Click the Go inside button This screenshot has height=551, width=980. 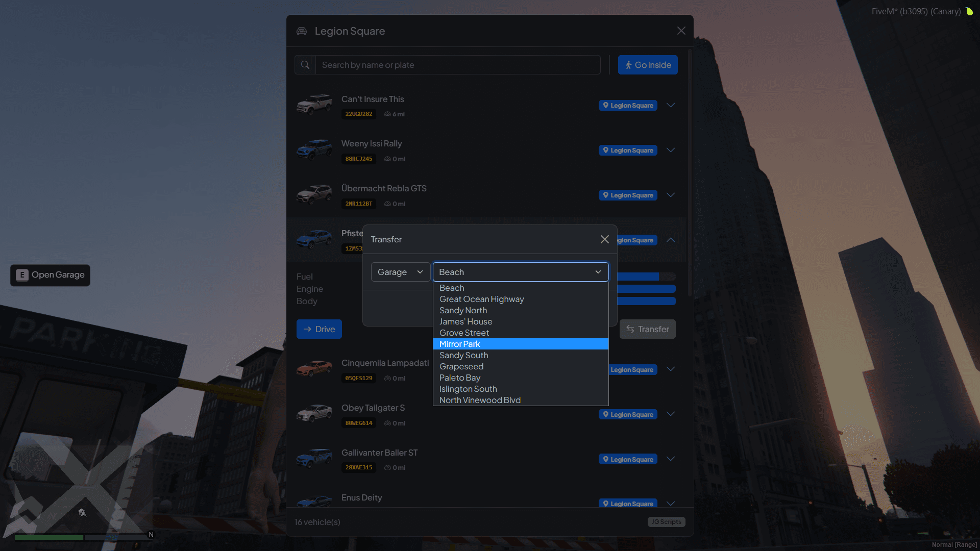648,65
